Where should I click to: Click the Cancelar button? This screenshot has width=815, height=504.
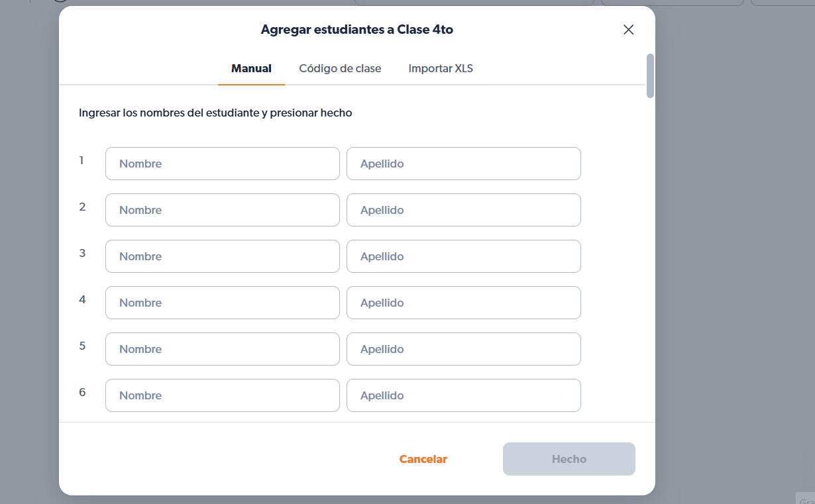tap(423, 458)
